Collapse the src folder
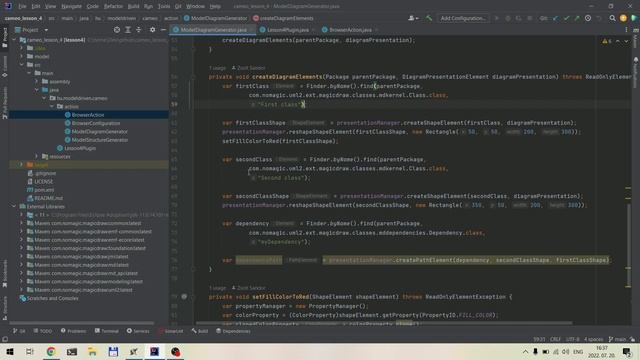Viewport: 640px width, 360px height. [x=22, y=64]
